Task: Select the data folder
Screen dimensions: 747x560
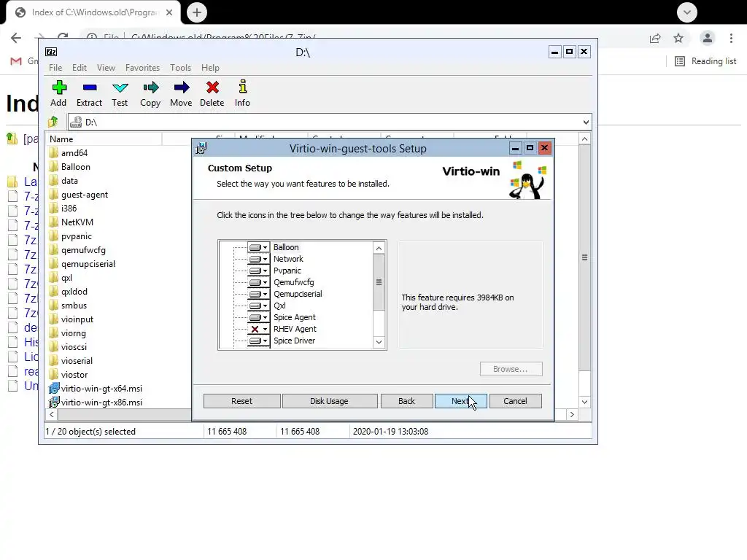Action: pyautogui.click(x=63, y=181)
